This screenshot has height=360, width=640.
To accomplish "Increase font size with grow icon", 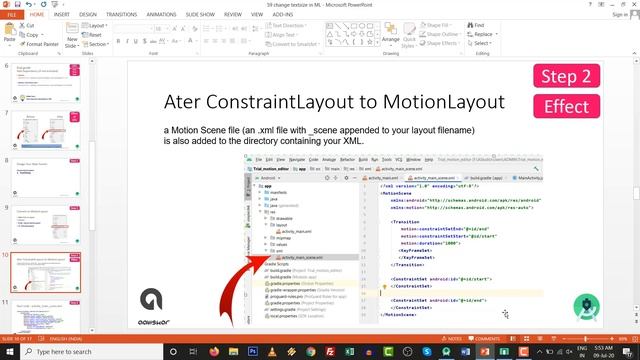I will [x=174, y=29].
